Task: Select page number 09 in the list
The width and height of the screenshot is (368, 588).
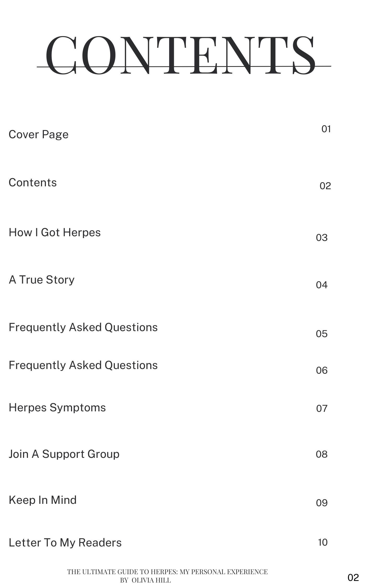Action: click(x=322, y=503)
